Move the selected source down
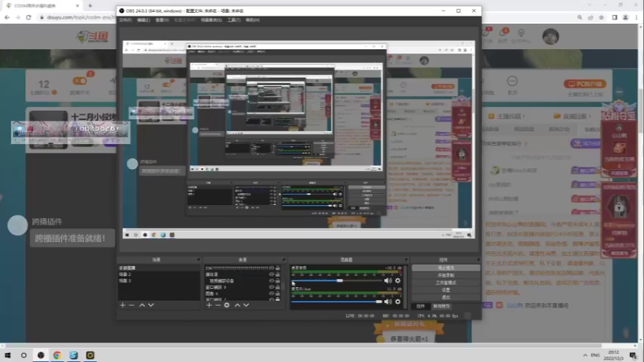Image resolution: width=644 pixels, height=362 pixels. point(246,305)
